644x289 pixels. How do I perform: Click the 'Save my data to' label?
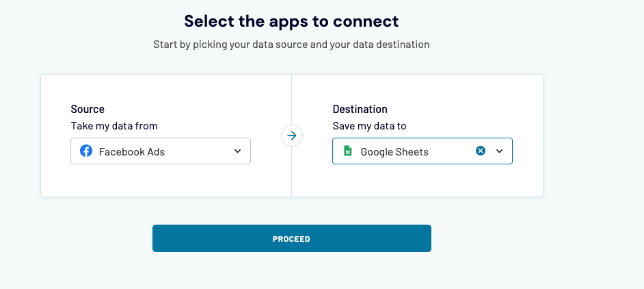point(369,126)
